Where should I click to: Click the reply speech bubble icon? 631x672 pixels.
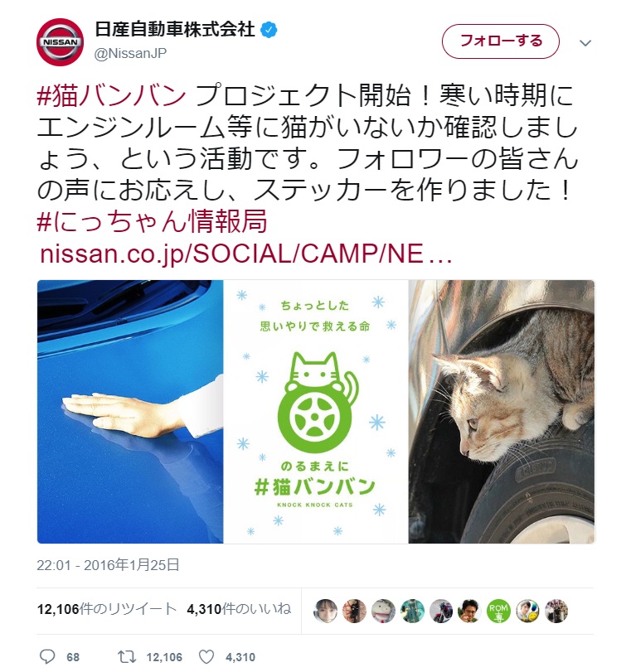pos(47,656)
